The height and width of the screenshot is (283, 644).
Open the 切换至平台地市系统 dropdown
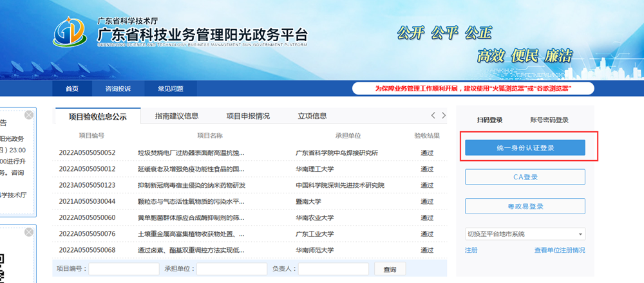pyautogui.click(x=525, y=233)
